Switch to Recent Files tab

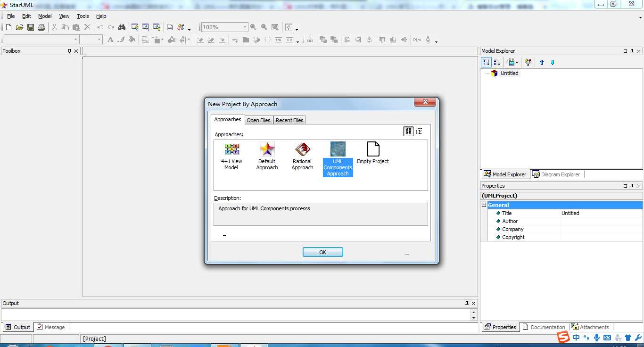pos(289,120)
